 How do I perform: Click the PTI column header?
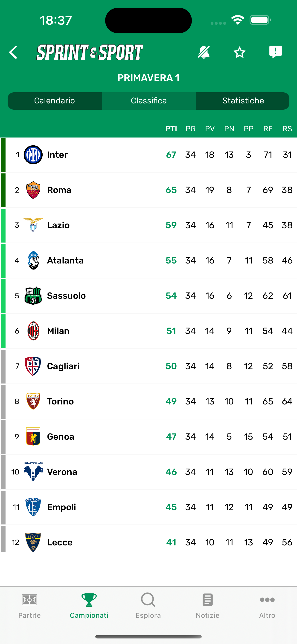171,129
